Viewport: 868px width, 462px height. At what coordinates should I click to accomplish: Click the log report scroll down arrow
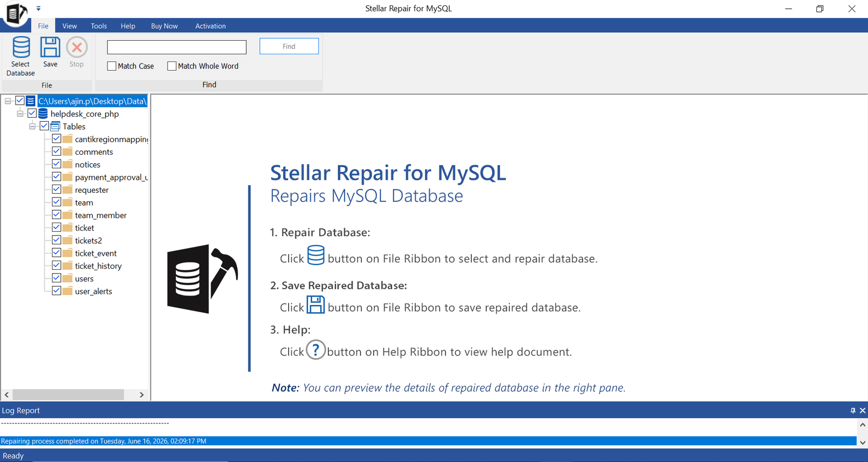pyautogui.click(x=863, y=442)
